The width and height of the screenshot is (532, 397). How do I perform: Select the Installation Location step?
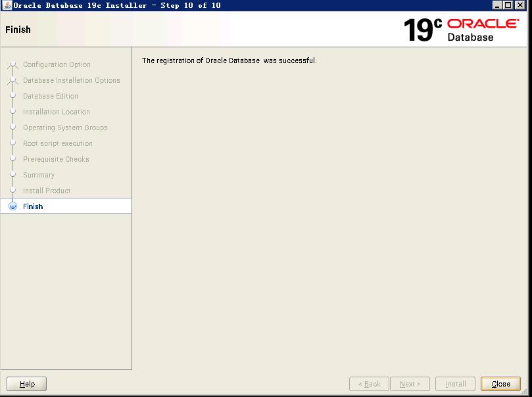(x=57, y=112)
